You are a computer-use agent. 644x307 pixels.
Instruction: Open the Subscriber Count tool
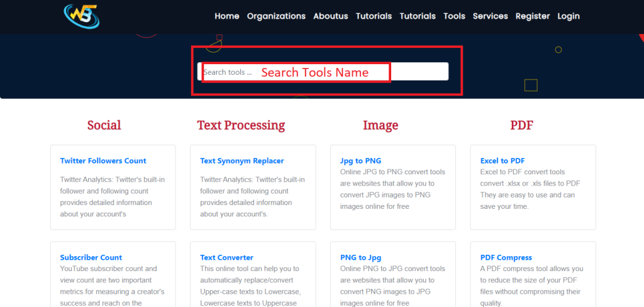[91, 258]
